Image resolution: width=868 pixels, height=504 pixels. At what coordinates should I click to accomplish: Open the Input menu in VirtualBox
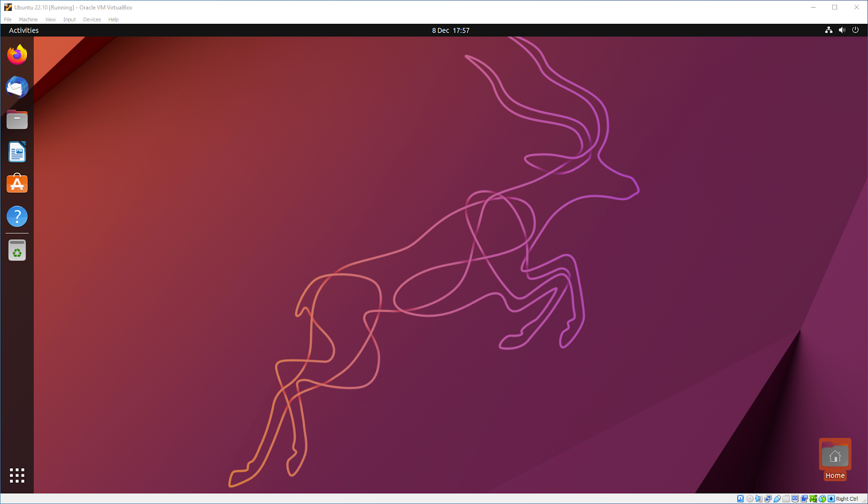pos(69,20)
